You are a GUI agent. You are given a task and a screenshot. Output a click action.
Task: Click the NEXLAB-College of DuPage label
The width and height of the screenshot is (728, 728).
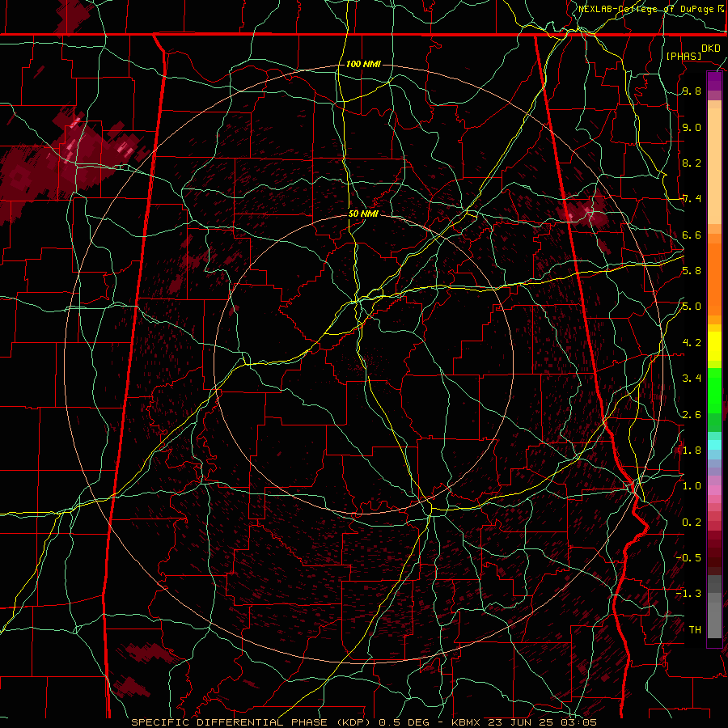click(645, 9)
